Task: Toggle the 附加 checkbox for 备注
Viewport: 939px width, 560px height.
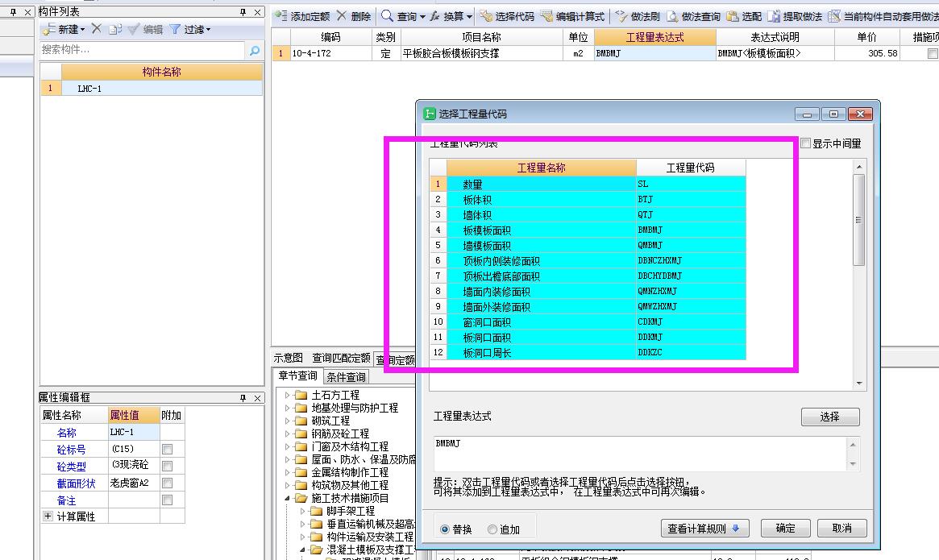Action: tap(167, 500)
